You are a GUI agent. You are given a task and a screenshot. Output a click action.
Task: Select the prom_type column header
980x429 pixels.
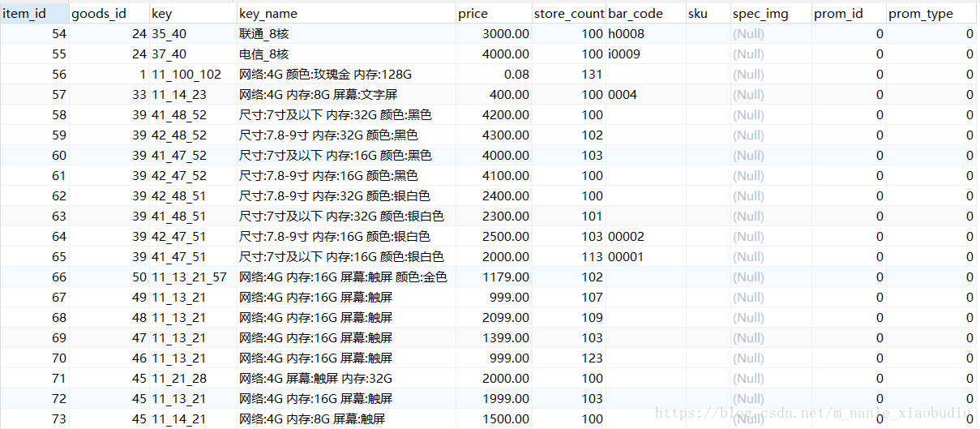[x=931, y=13]
